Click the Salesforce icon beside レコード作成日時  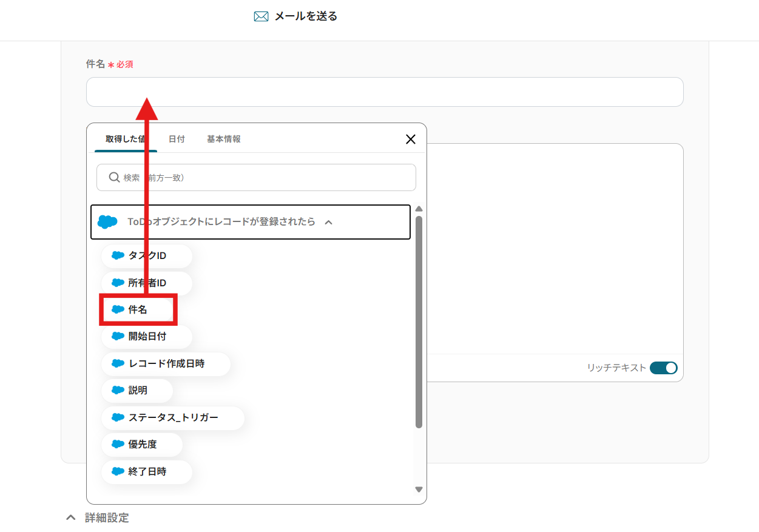click(118, 363)
